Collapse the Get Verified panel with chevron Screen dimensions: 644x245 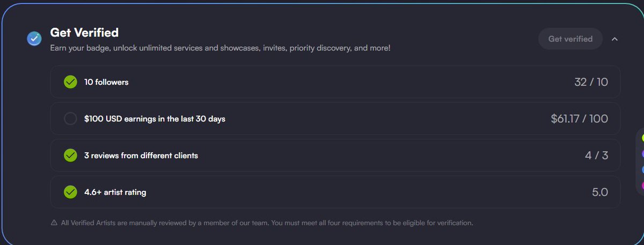click(614, 39)
